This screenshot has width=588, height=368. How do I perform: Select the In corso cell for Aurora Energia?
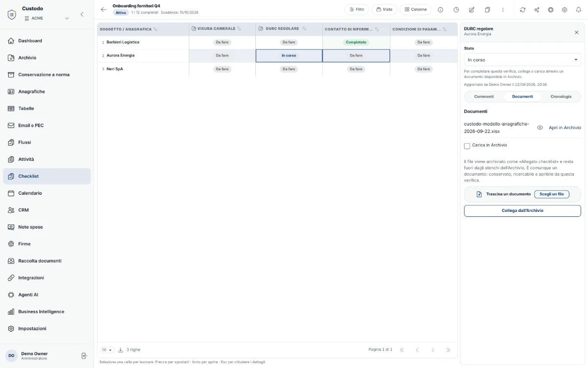(289, 56)
